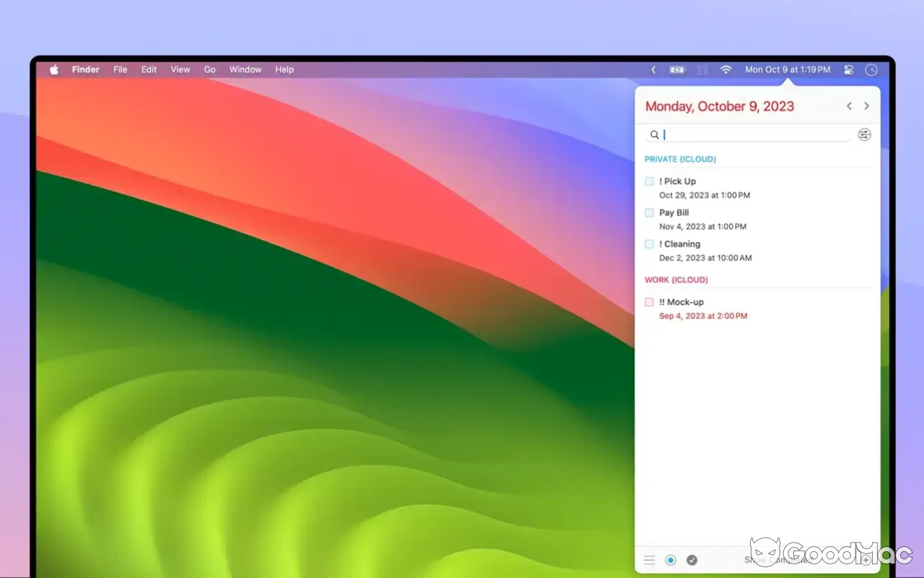Click the completed checkmark icon at bottom
The width and height of the screenshot is (924, 578).
tap(692, 559)
